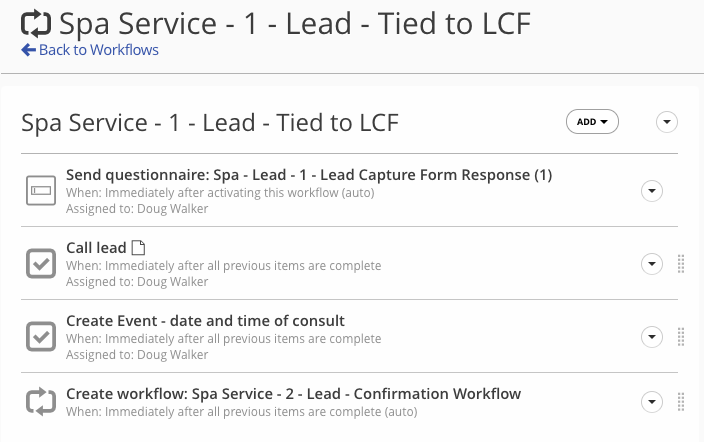The width and height of the screenshot is (704, 442).
Task: Grab the drag handle for Create Event row
Action: [x=681, y=337]
